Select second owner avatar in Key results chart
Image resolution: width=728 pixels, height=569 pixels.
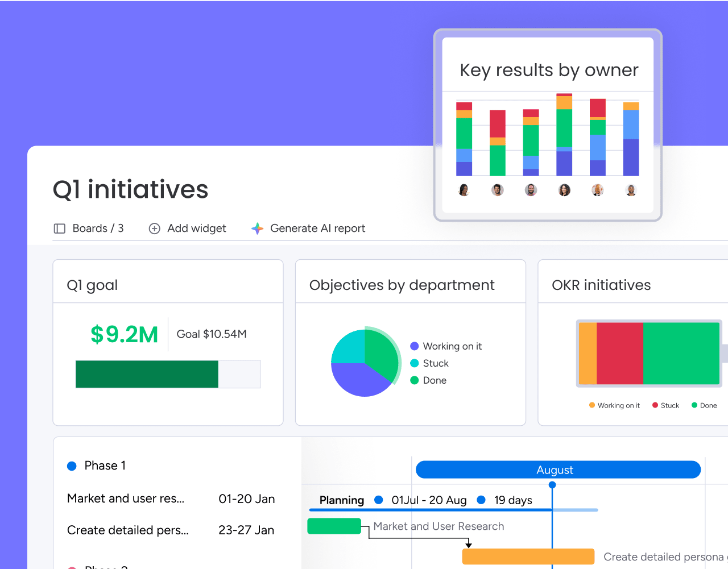[x=498, y=190]
